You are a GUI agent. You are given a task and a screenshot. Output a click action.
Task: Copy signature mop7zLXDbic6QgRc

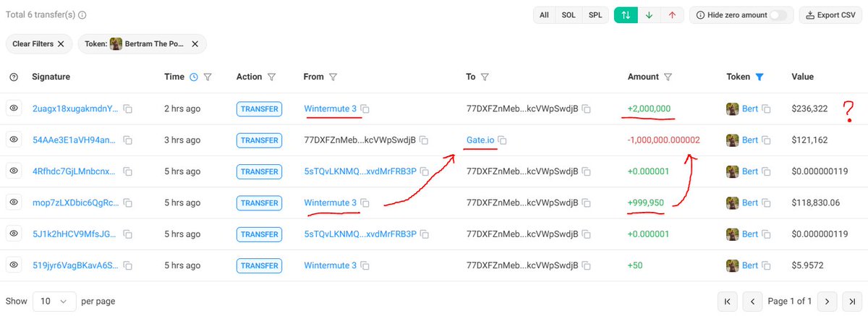[127, 202]
